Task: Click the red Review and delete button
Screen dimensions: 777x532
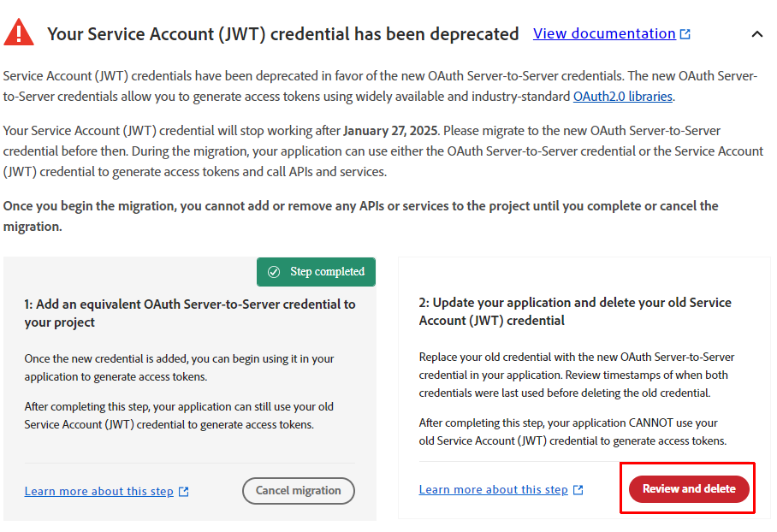Action: [x=689, y=489]
